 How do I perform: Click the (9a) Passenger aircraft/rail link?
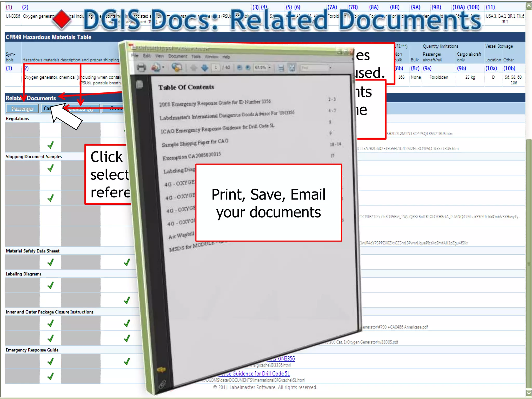pos(427,68)
